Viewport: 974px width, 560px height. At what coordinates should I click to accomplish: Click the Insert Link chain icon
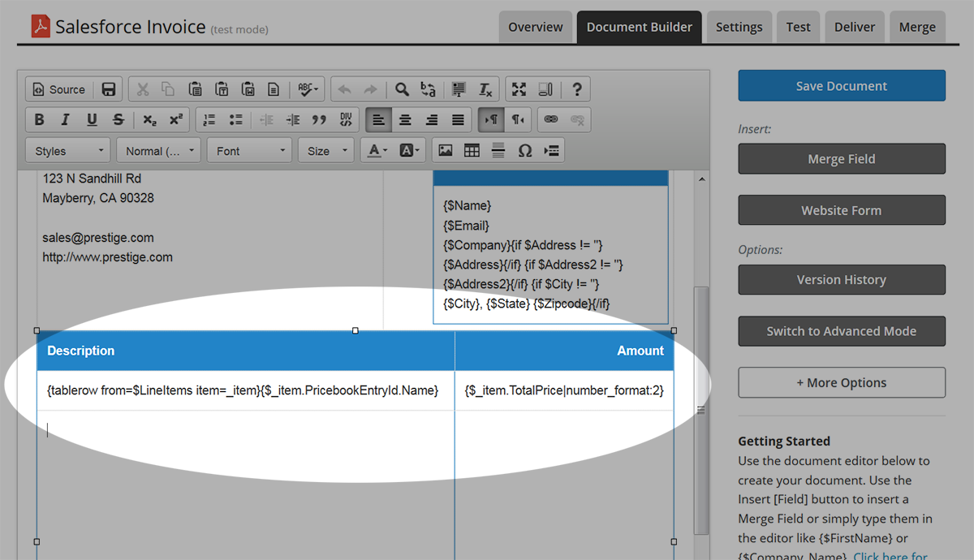pyautogui.click(x=551, y=119)
